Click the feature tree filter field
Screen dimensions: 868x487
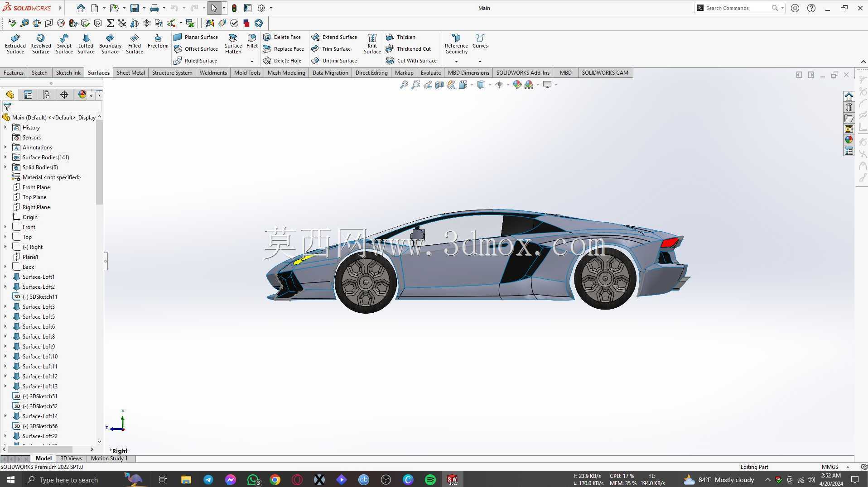pyautogui.click(x=52, y=107)
